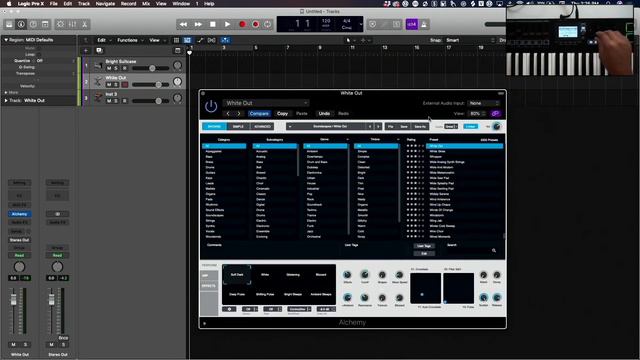Viewport: 640px width, 360px height.
Task: Open the File menu in menu bar
Action: (53, 4)
